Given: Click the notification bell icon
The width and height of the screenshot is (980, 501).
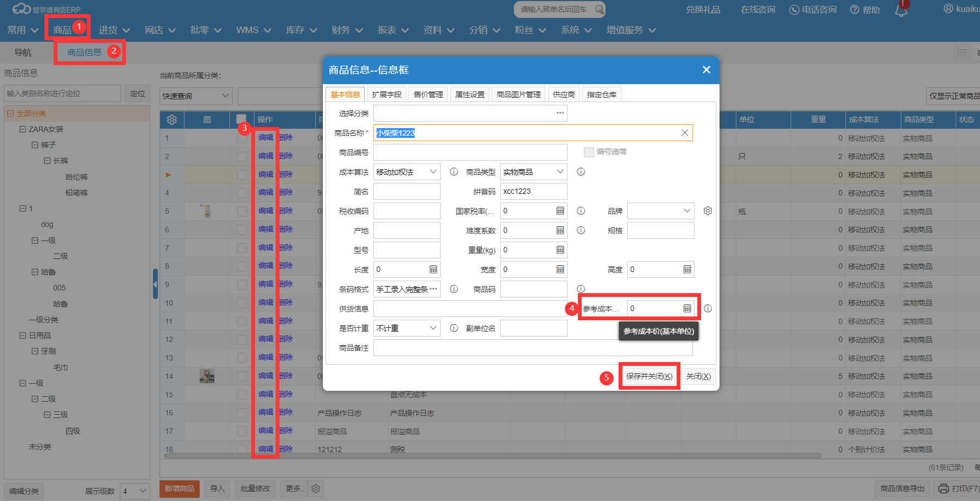Looking at the screenshot, I should tap(901, 10).
